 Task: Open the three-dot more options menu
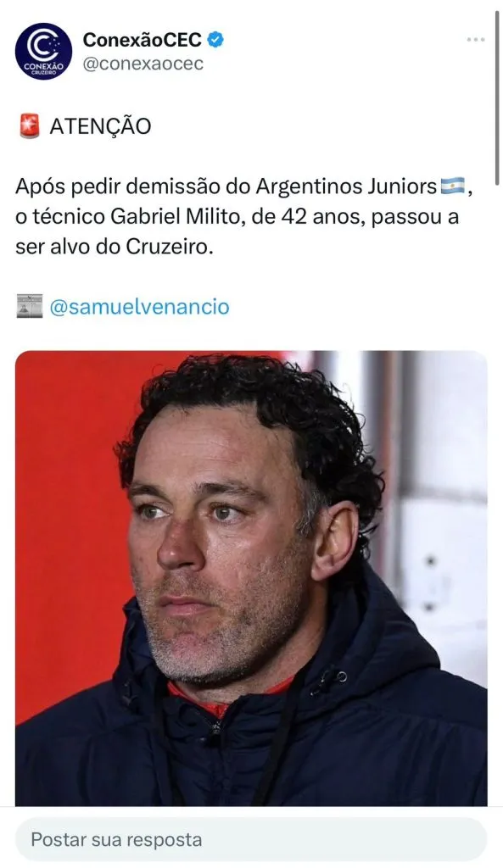[475, 40]
